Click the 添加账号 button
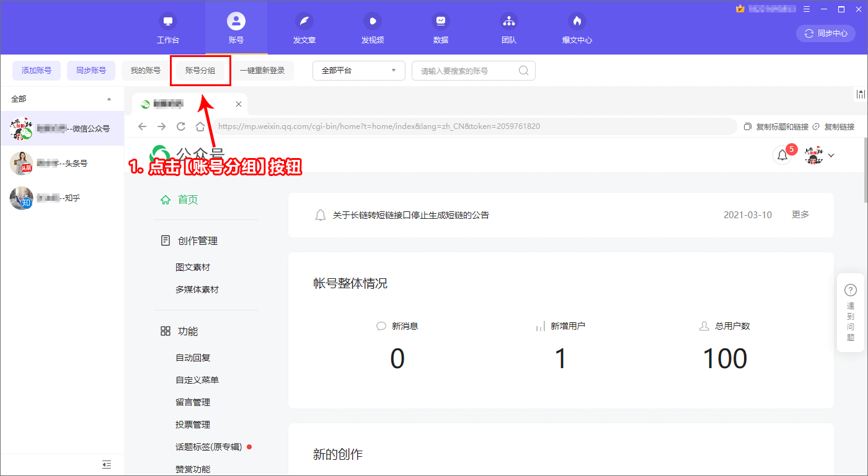868x476 pixels. coord(36,71)
